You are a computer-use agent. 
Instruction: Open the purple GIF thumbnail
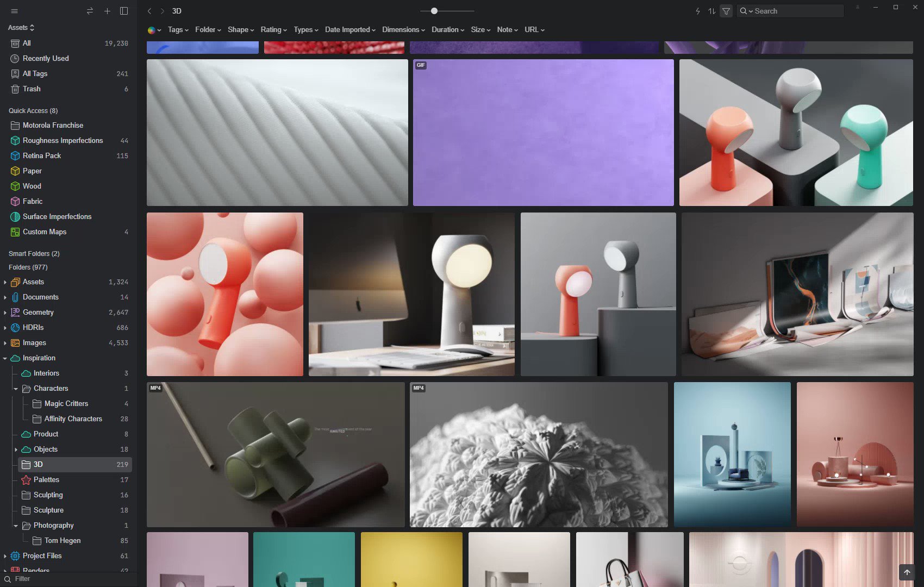pos(544,133)
